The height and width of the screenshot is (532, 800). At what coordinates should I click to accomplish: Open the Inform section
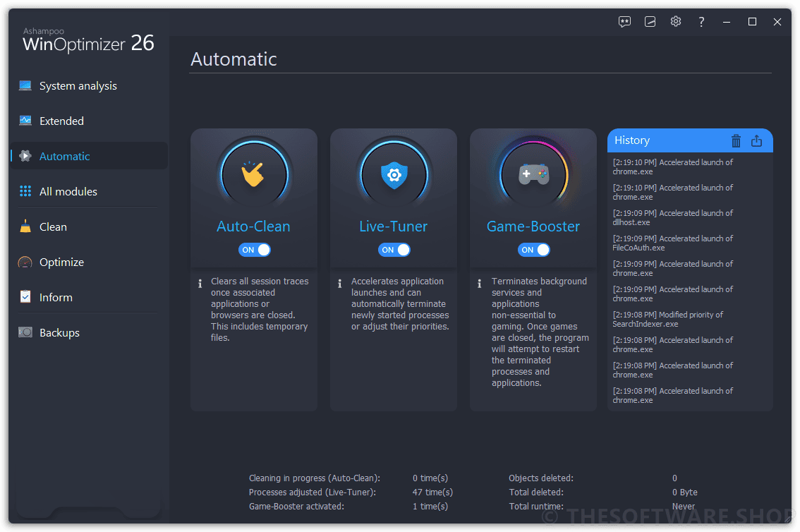[x=90, y=297]
